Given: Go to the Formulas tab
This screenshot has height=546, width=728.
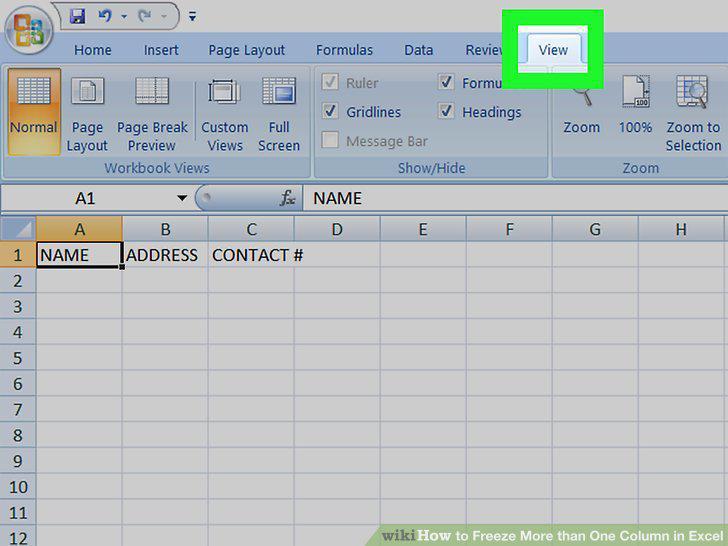Looking at the screenshot, I should (x=344, y=50).
